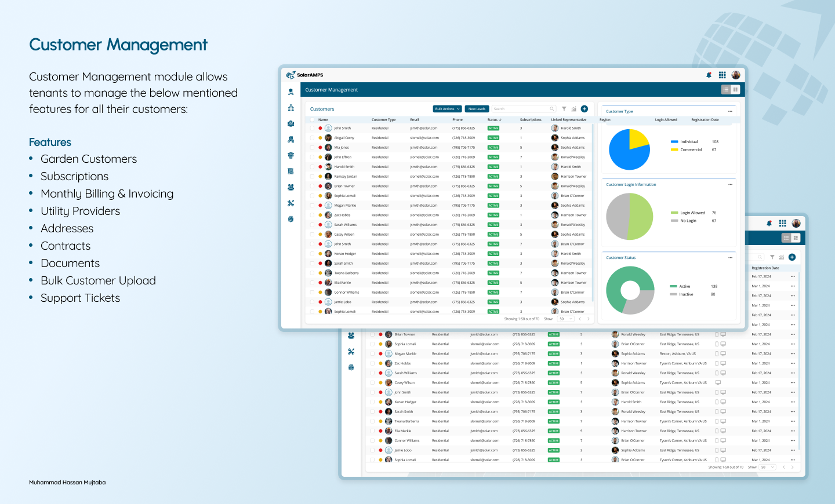This screenshot has width=835, height=504.
Task: Open the apps grid icon in the front window
Action: 722,75
